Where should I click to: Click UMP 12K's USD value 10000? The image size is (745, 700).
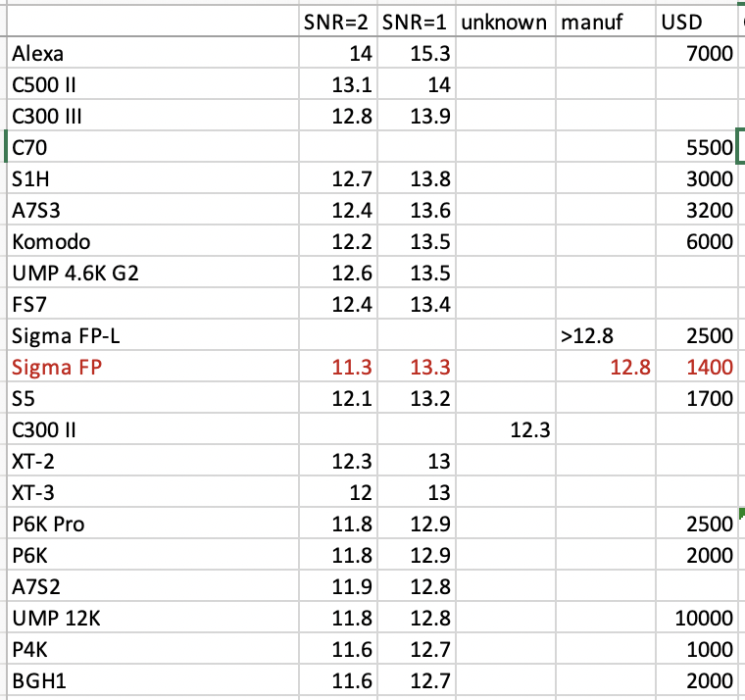click(696, 617)
